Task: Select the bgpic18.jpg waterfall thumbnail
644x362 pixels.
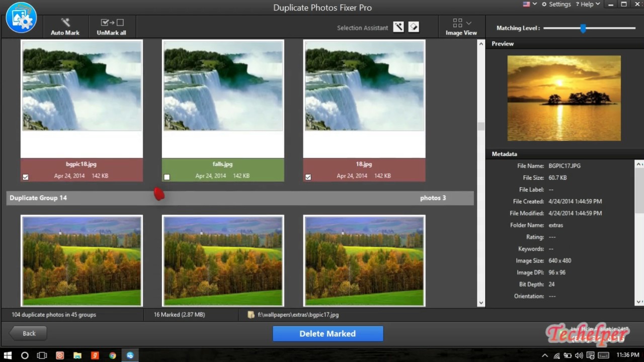Action: (x=82, y=86)
